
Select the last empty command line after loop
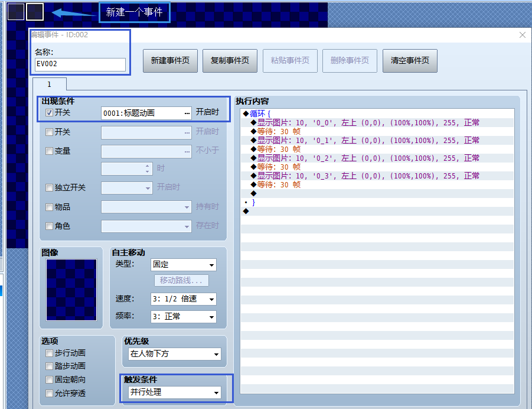377,211
